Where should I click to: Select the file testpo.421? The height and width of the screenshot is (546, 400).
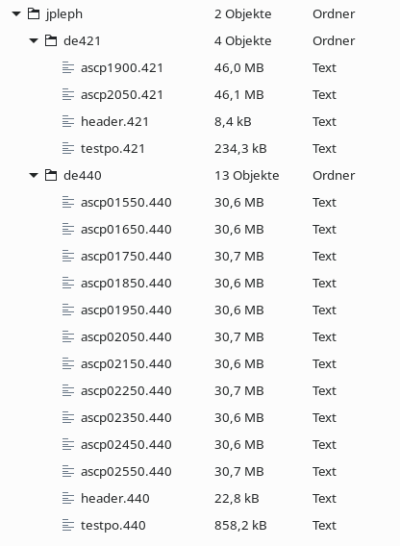tap(113, 149)
